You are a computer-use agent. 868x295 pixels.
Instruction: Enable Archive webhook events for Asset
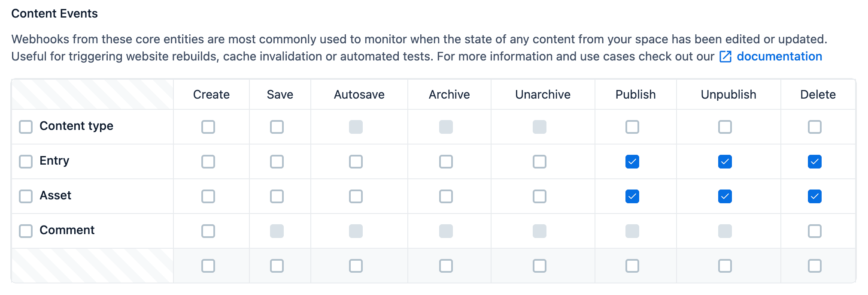(x=446, y=196)
